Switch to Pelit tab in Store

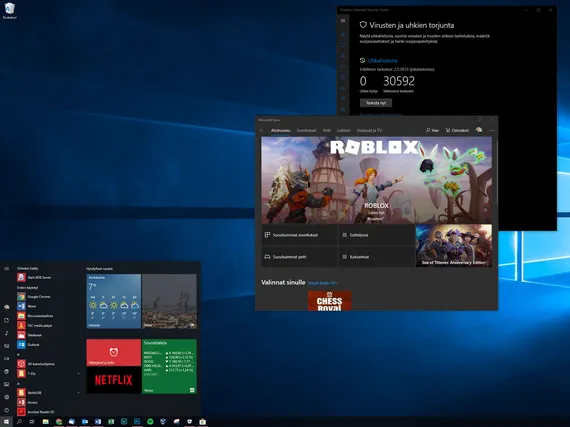[327, 130]
